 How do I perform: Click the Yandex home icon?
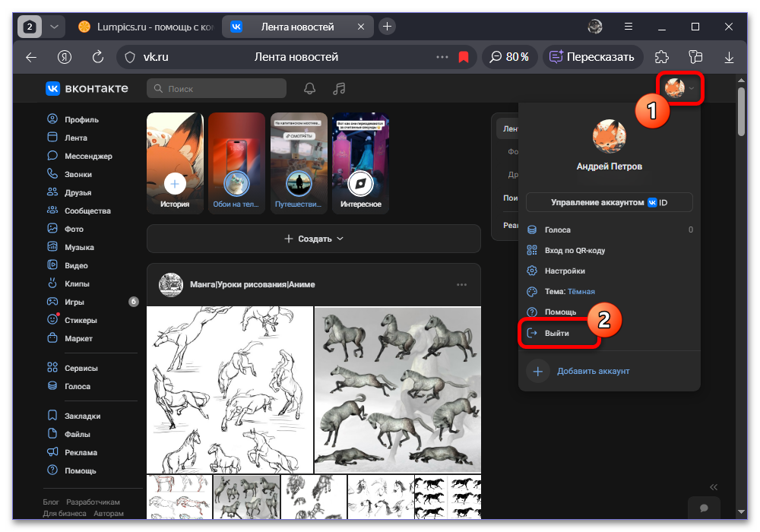(x=65, y=57)
